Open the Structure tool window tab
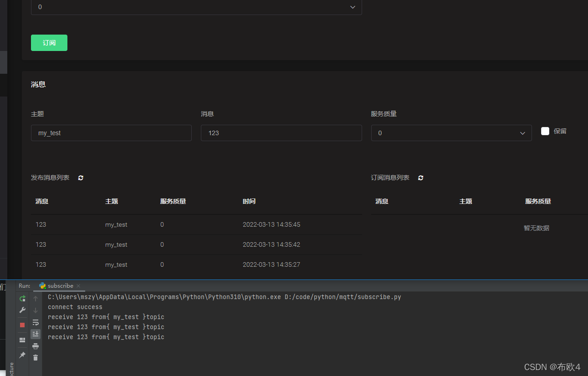 click(x=11, y=369)
